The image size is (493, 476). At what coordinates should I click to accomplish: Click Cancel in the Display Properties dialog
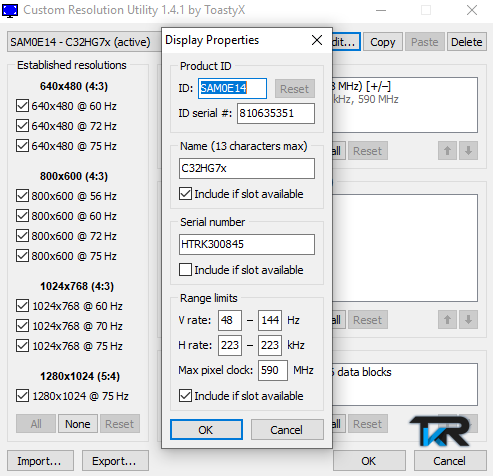point(287,430)
